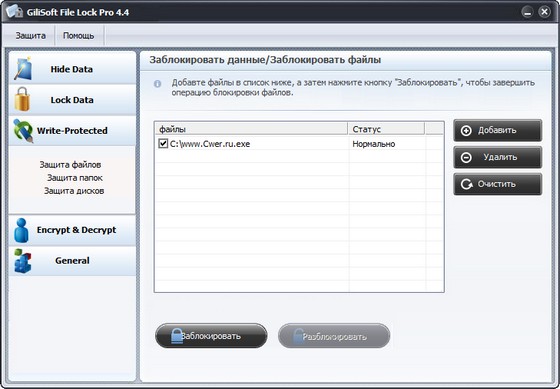Click the GiliSoft app icon in title bar
This screenshot has width=560, height=389.
[x=14, y=11]
